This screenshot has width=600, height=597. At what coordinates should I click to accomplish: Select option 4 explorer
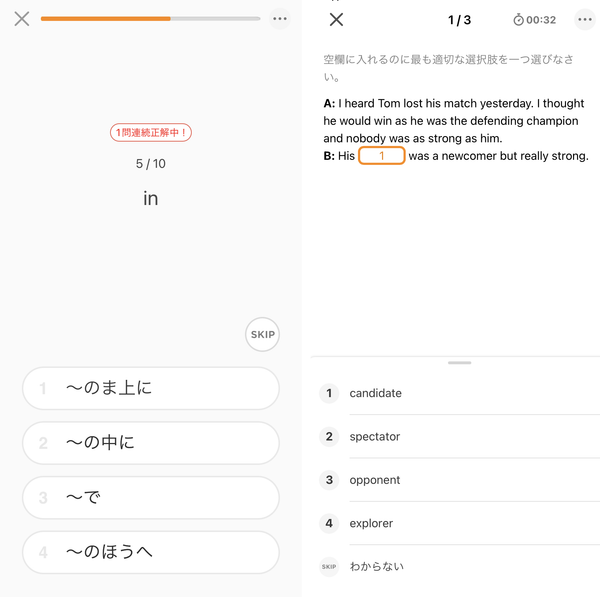tap(459, 523)
